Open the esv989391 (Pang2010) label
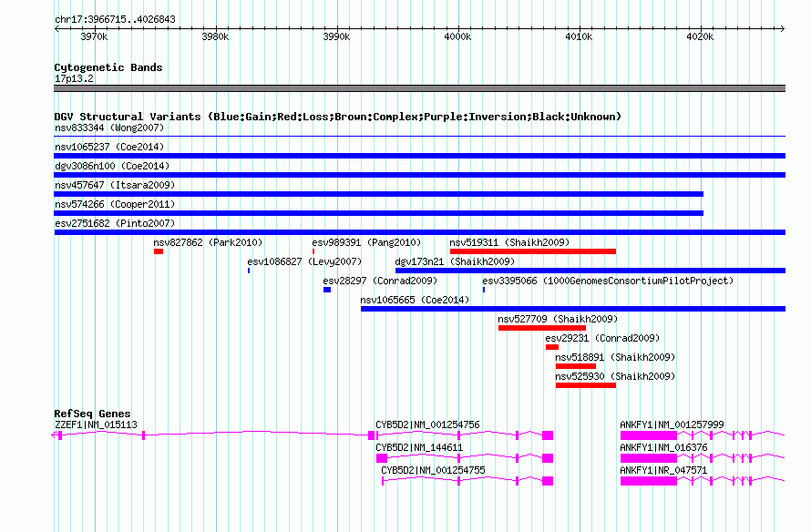This screenshot has width=811, height=532. coord(366,242)
